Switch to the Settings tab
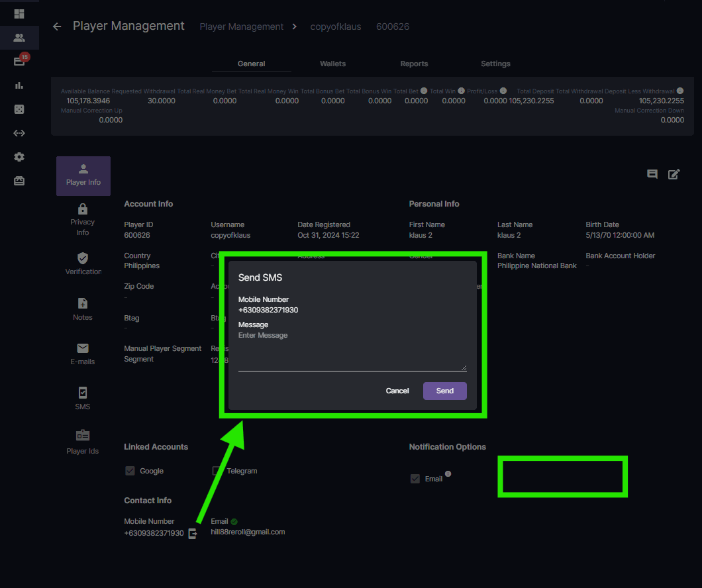Viewport: 702px width, 588px height. (495, 64)
